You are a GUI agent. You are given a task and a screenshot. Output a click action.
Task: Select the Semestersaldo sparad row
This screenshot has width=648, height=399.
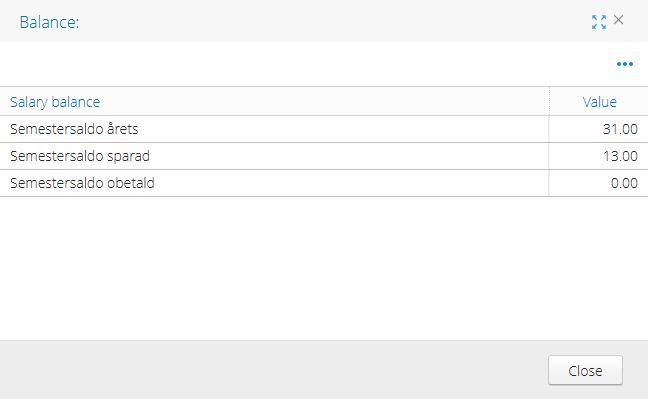pyautogui.click(x=324, y=156)
